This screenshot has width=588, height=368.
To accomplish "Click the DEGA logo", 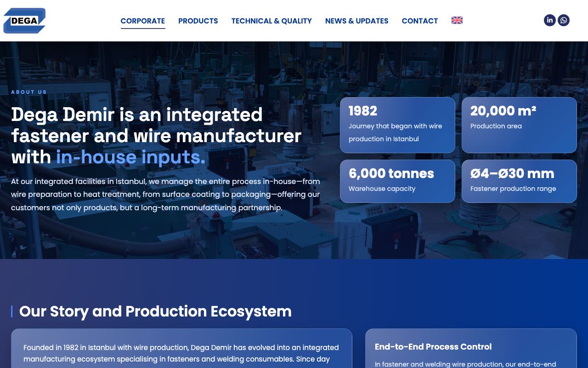I will pyautogui.click(x=24, y=21).
